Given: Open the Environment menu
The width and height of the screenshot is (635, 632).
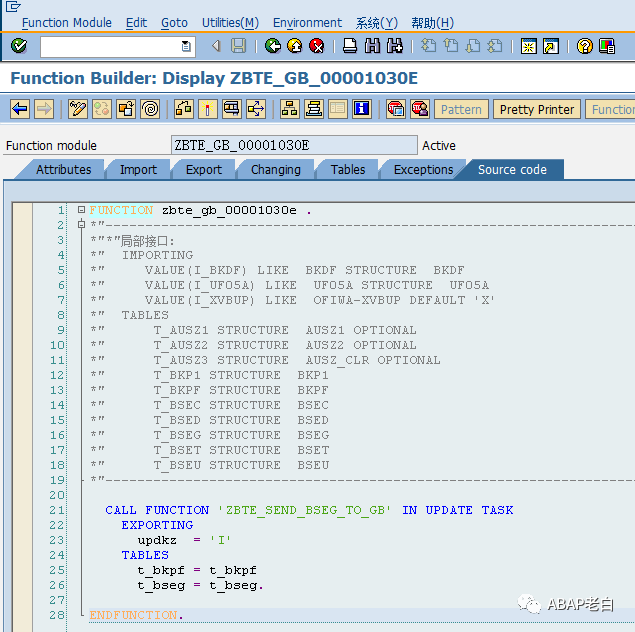Looking at the screenshot, I should pos(307,23).
